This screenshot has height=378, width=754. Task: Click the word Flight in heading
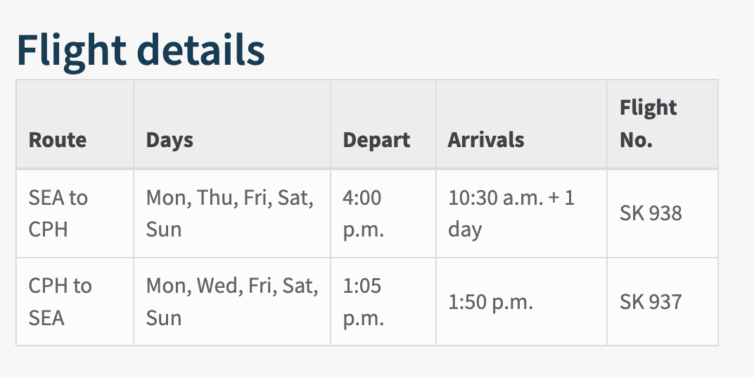[x=72, y=50]
